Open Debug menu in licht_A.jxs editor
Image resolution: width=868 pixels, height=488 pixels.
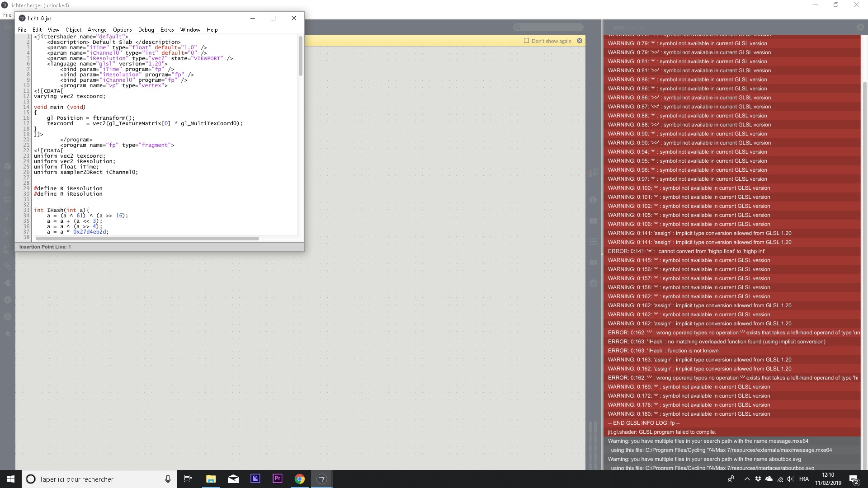coord(146,29)
